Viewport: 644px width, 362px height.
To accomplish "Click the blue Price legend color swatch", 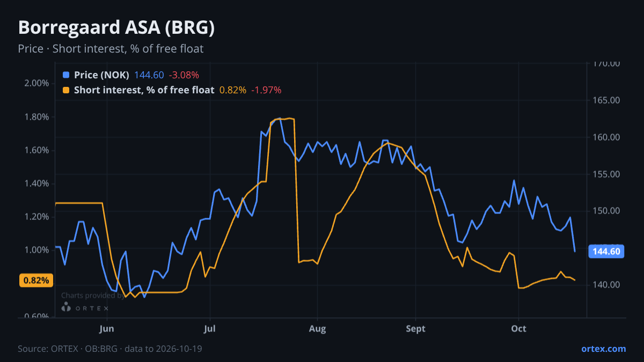I will point(66,75).
